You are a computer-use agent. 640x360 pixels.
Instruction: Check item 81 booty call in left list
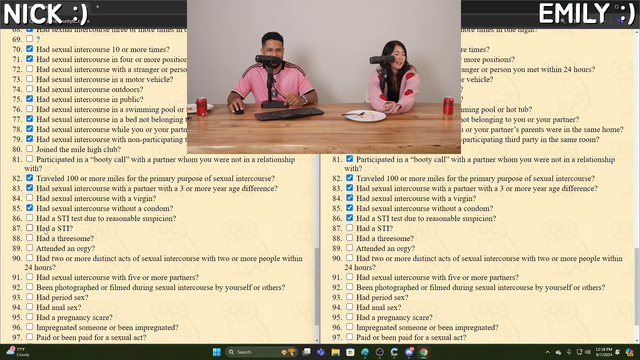[x=29, y=159]
